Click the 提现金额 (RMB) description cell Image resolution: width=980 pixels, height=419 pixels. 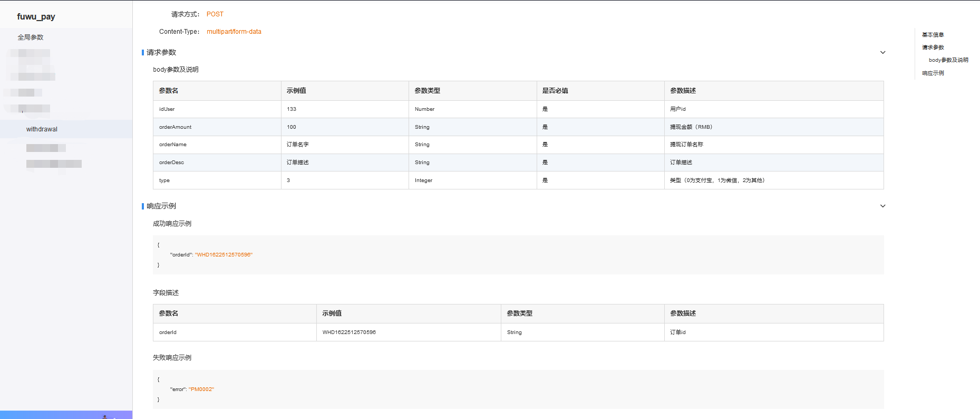774,127
